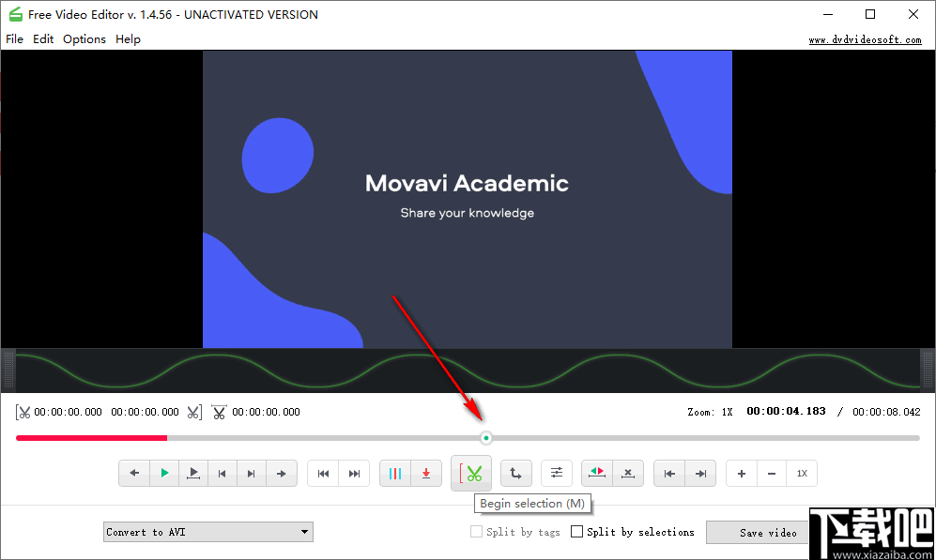Click the playhead marker on the seek bar
Viewport: 936px width, 560px height.
click(486, 437)
